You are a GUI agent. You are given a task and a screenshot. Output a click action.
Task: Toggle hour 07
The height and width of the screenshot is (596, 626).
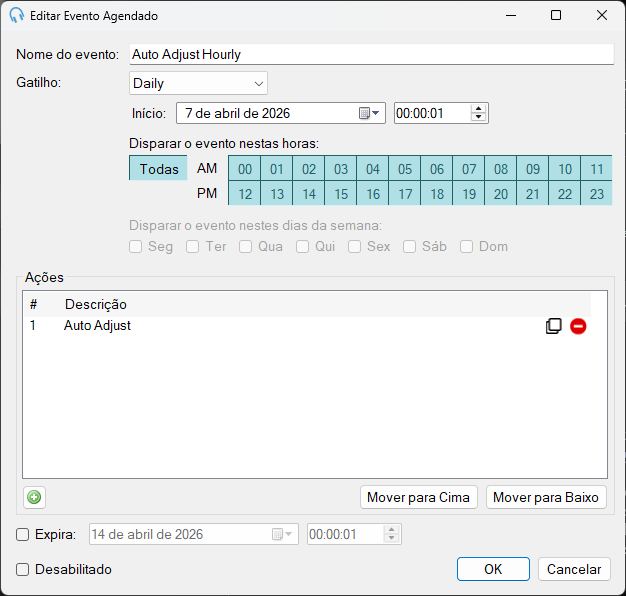pyautogui.click(x=469, y=168)
